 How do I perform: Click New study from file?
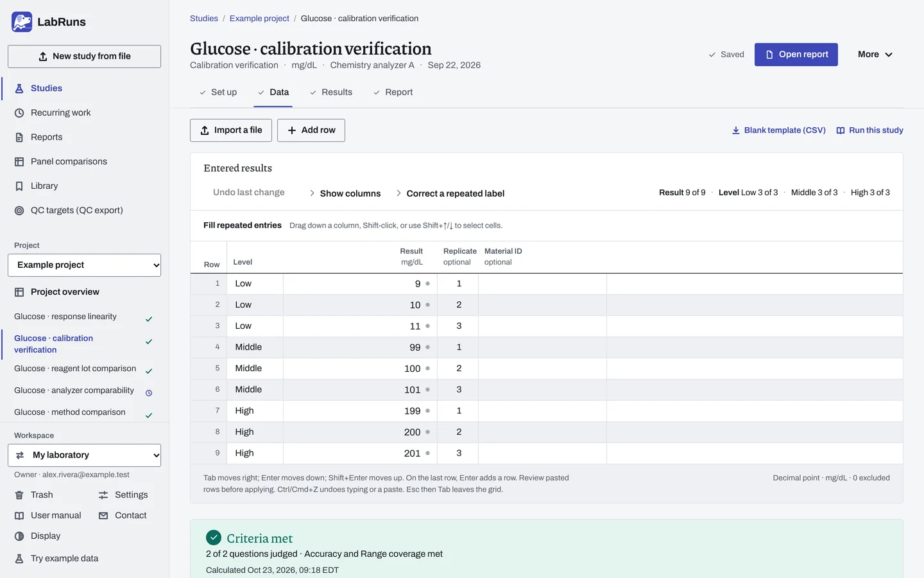(x=84, y=57)
